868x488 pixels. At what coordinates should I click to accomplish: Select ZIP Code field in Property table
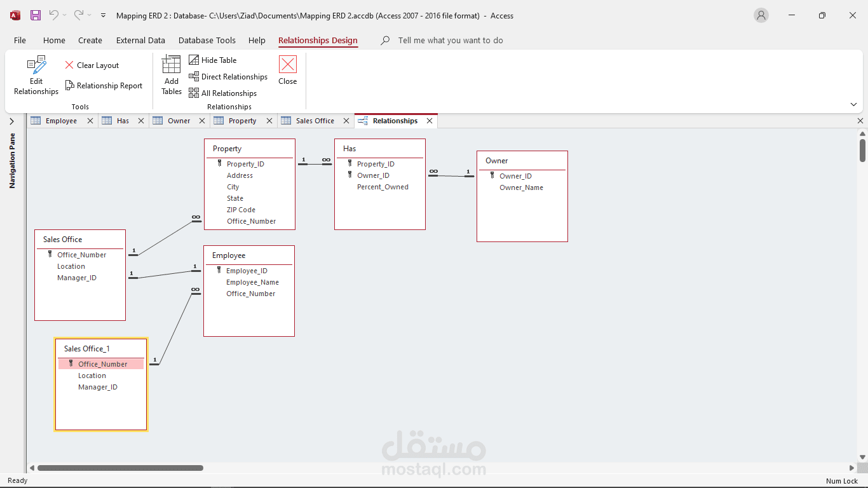(241, 210)
